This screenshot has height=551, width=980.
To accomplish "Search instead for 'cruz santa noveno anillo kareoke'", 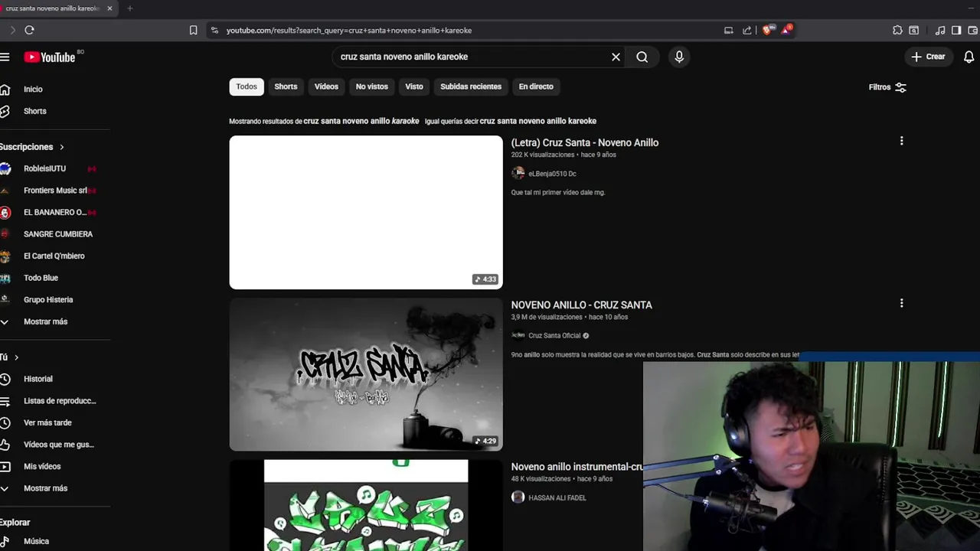I will pyautogui.click(x=537, y=121).
